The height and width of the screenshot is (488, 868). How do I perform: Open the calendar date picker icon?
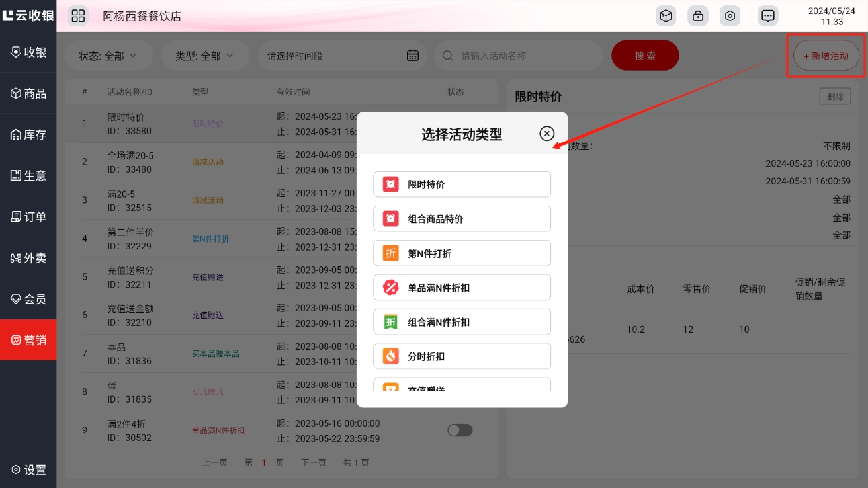tap(412, 56)
